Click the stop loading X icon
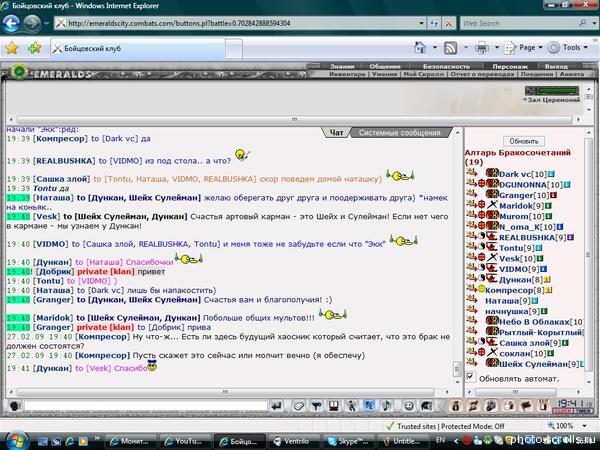This screenshot has height=450, width=600. [448, 23]
